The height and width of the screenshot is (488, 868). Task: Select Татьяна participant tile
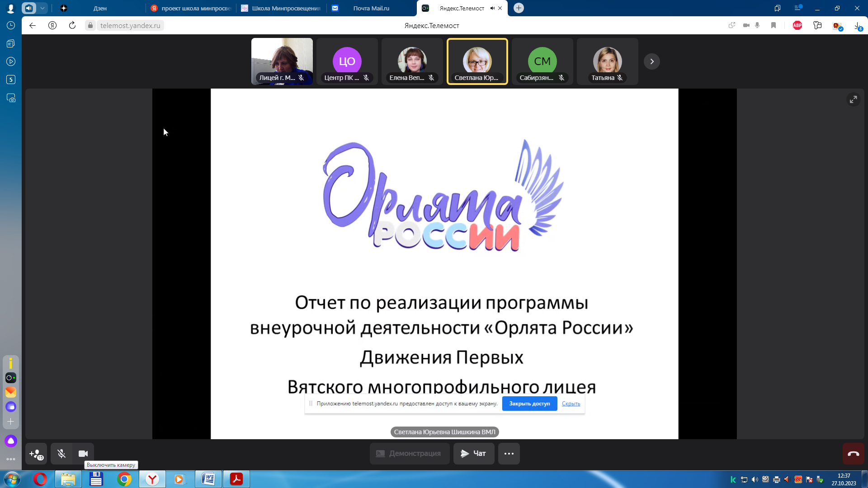(x=608, y=61)
